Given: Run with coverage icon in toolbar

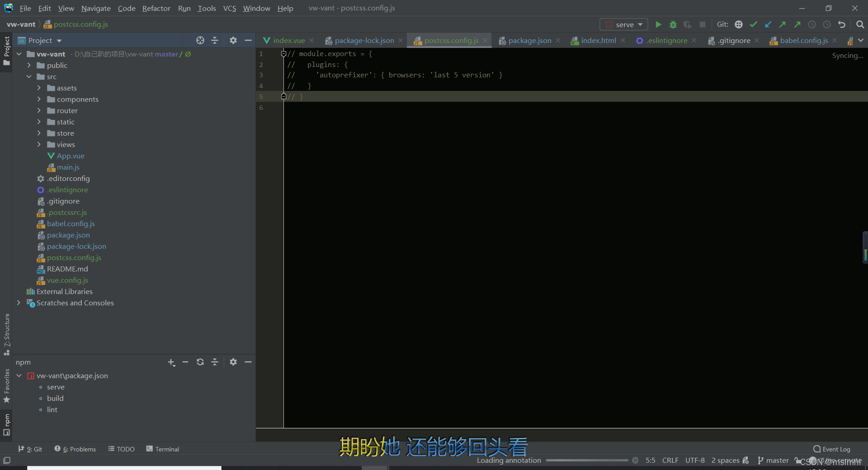Looking at the screenshot, I should (x=688, y=24).
